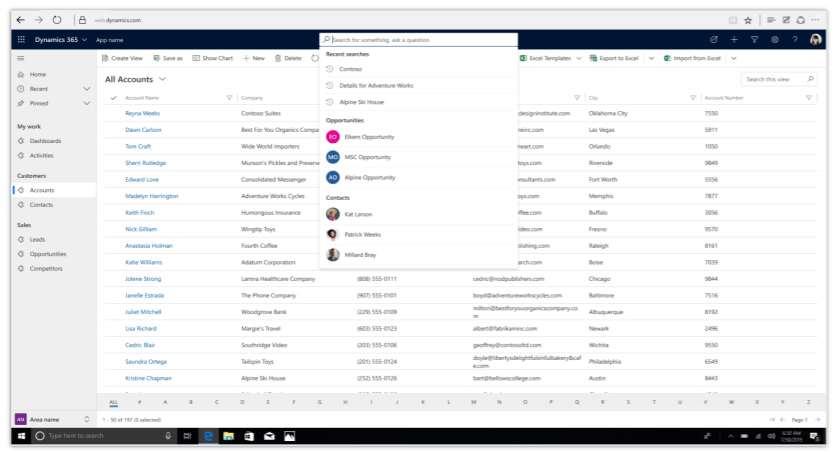Click the plus quick-create icon in the header
837x452 pixels.
[734, 40]
